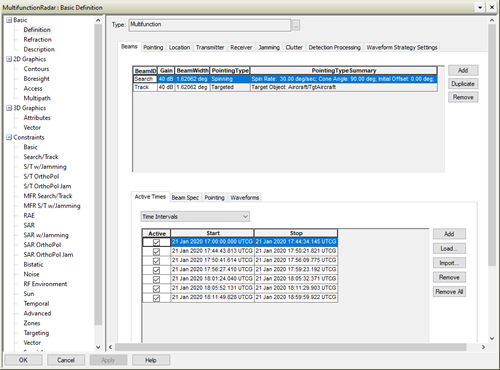Image resolution: width=500 pixels, height=370 pixels.
Task: Click Remove button beside time intervals
Action: (449, 277)
